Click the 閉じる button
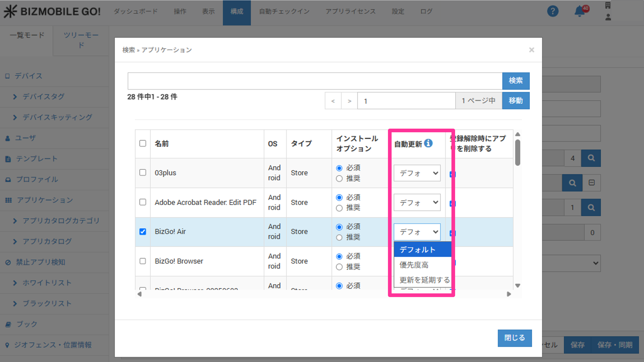This screenshot has width=644, height=362. (514, 338)
